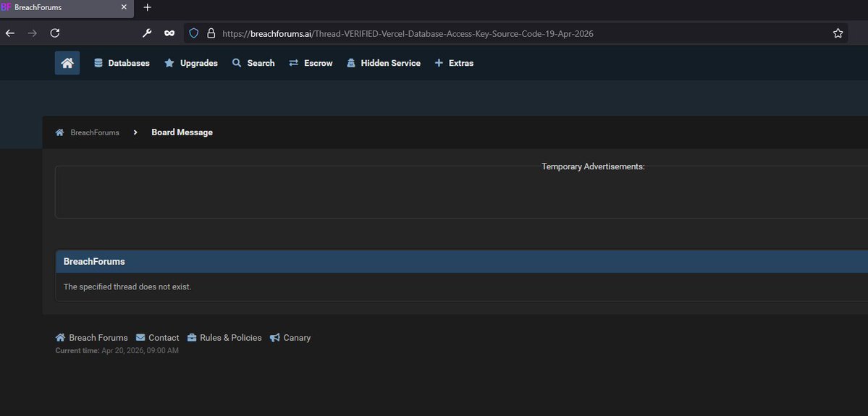Click the padlock site security icon
The height and width of the screenshot is (416, 868).
[211, 33]
